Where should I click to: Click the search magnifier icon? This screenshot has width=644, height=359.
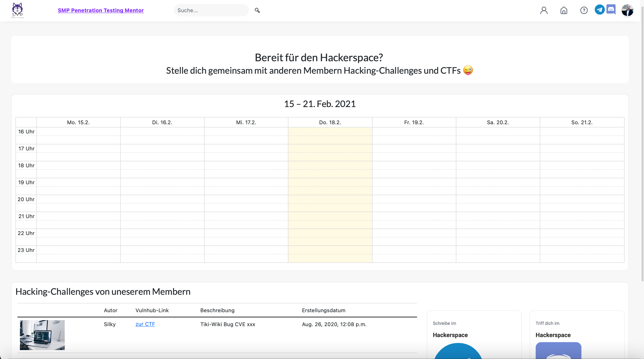[257, 10]
